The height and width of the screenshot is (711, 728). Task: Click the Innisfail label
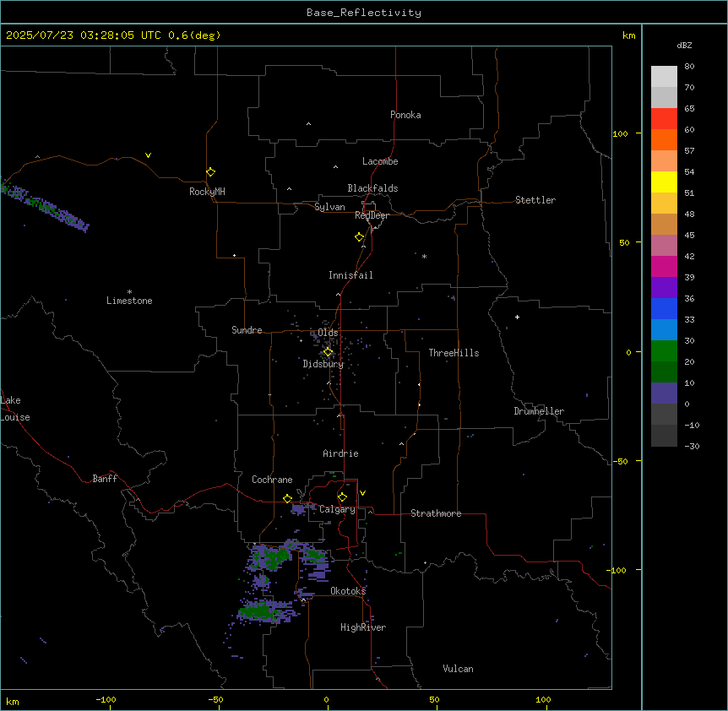350,275
